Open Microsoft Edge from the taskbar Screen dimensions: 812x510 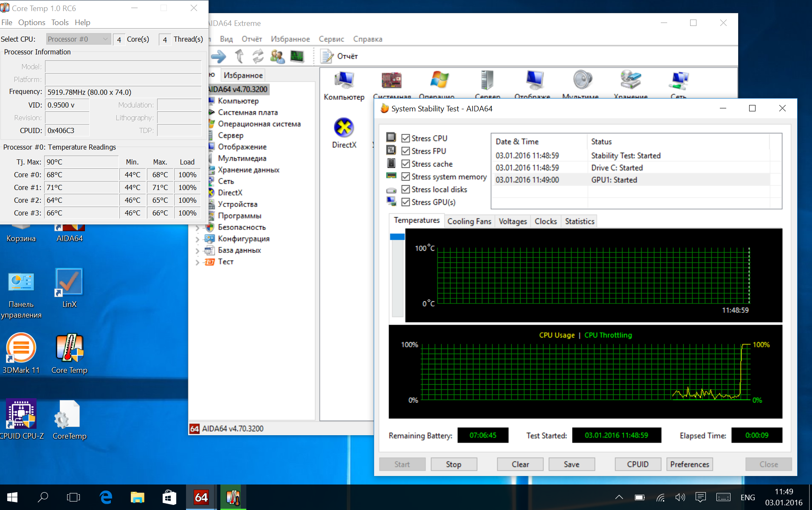tap(106, 497)
